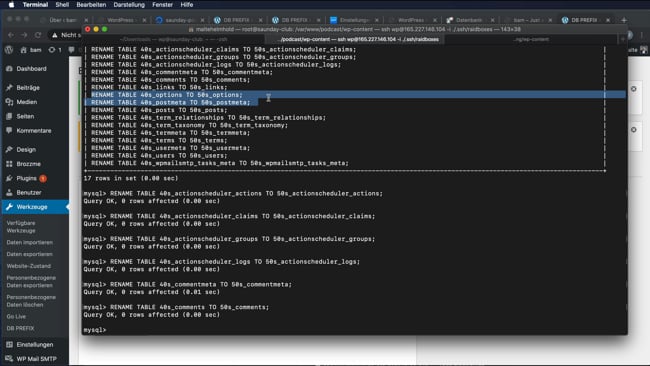The image size is (650, 366).
Task: Open the Darstellung menu
Action: pos(129,5)
